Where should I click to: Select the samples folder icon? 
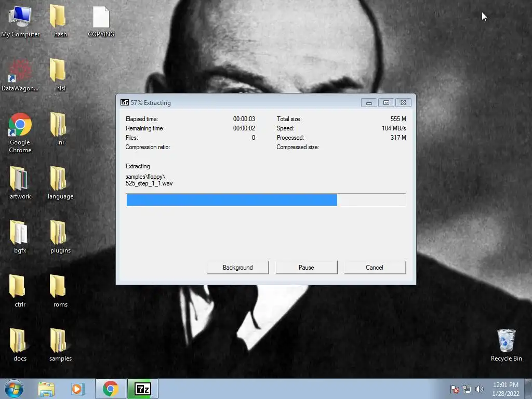tap(60, 345)
